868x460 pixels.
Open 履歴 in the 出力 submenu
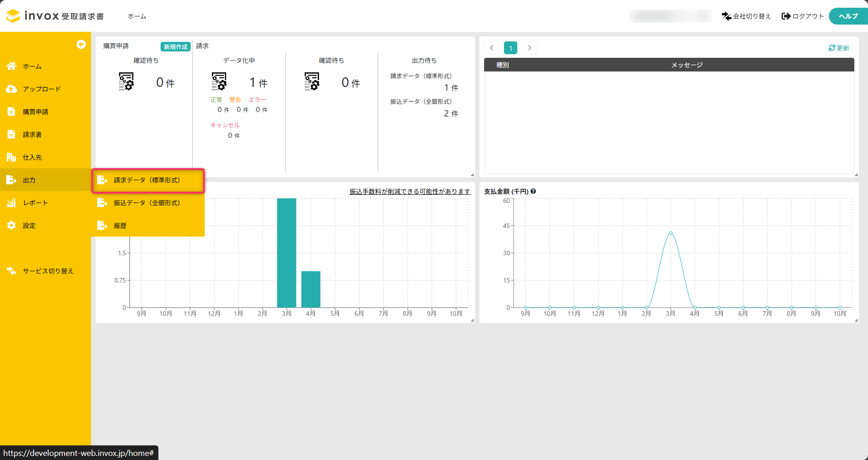pos(148,226)
